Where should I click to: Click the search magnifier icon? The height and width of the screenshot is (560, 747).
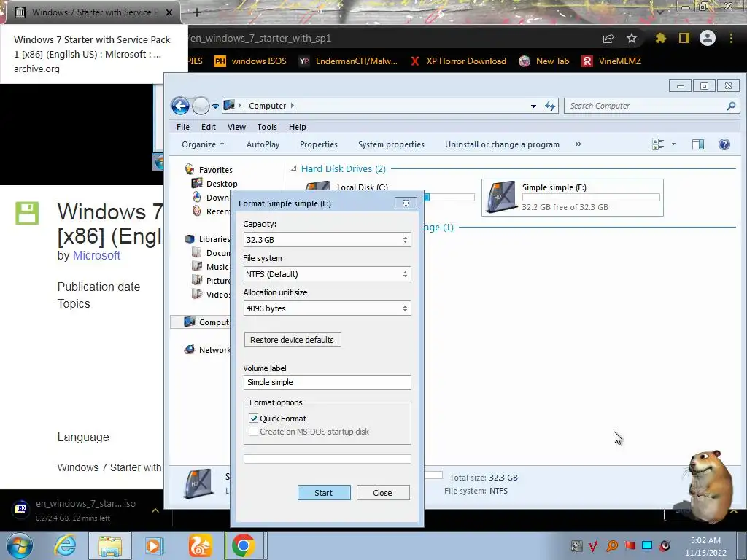[731, 106]
